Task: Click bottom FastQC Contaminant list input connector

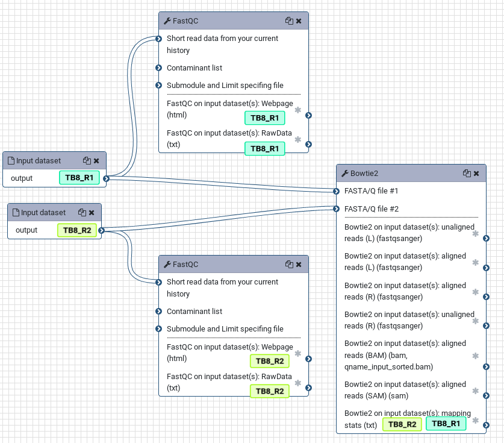Action: (158, 311)
